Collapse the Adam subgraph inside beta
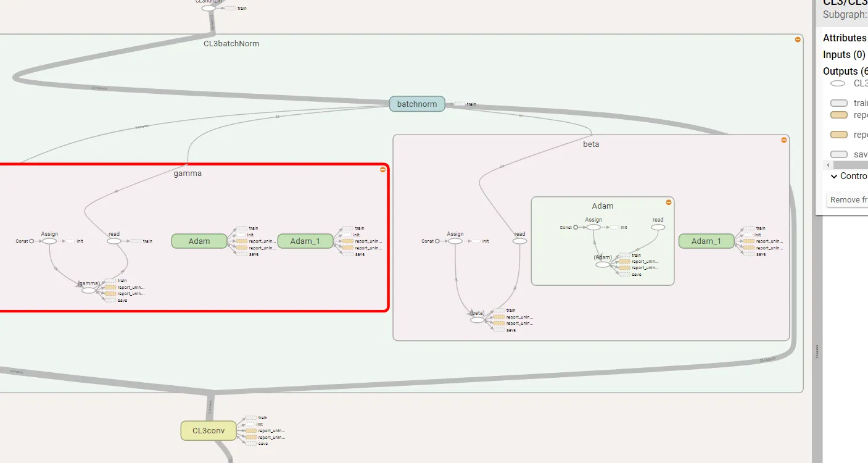This screenshot has height=463, width=868. pyautogui.click(x=668, y=202)
